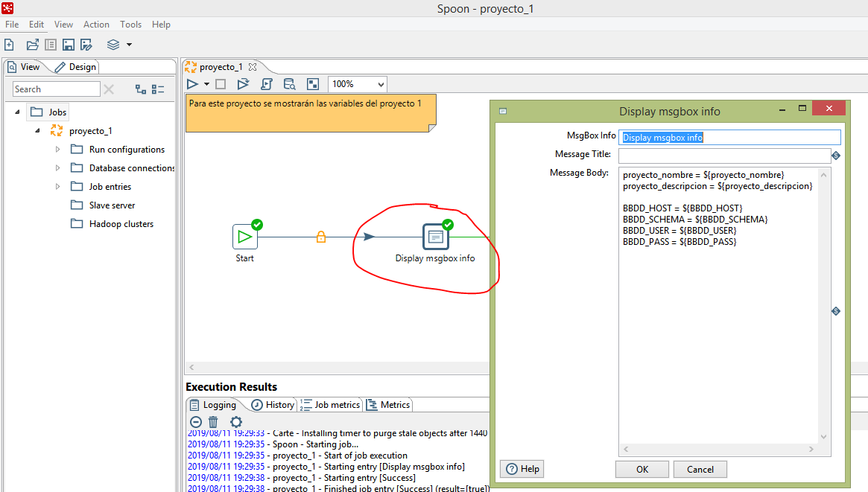Image resolution: width=868 pixels, height=492 pixels.
Task: Switch to the Design tab
Action: pyautogui.click(x=76, y=67)
